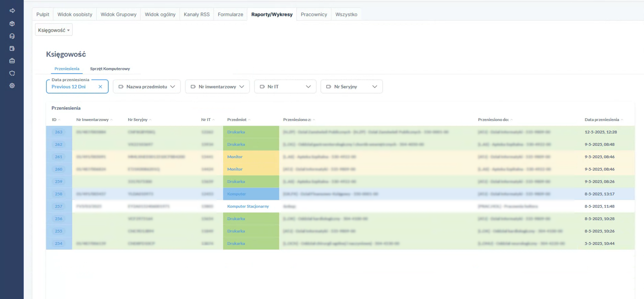Clear the Previous 12 Dni date filter
The image size is (644, 299).
click(100, 87)
